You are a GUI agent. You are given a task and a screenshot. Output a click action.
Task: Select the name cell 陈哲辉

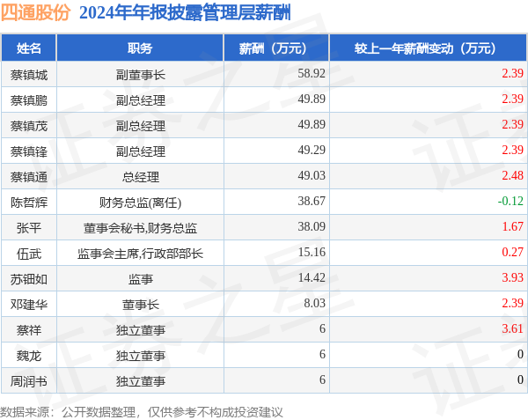click(x=29, y=203)
